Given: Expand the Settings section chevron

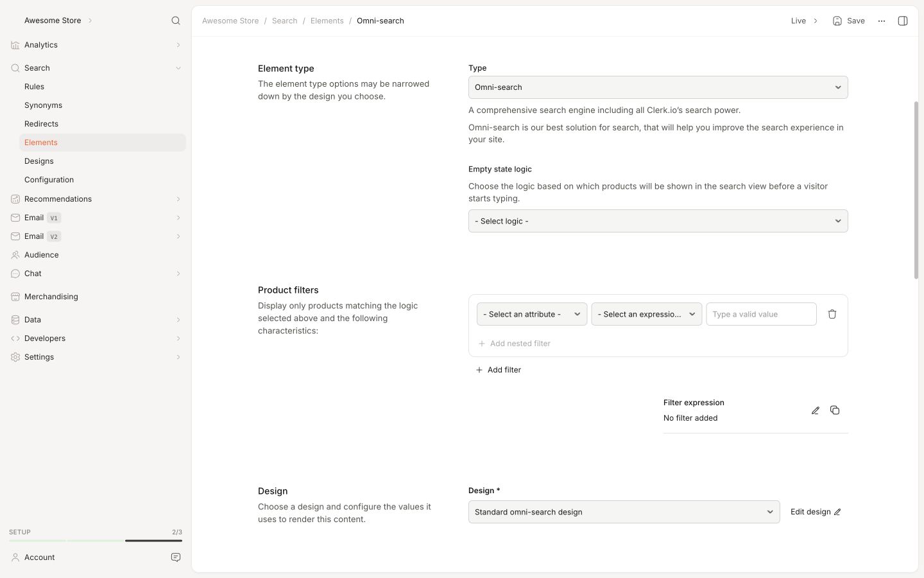Looking at the screenshot, I should 178,357.
